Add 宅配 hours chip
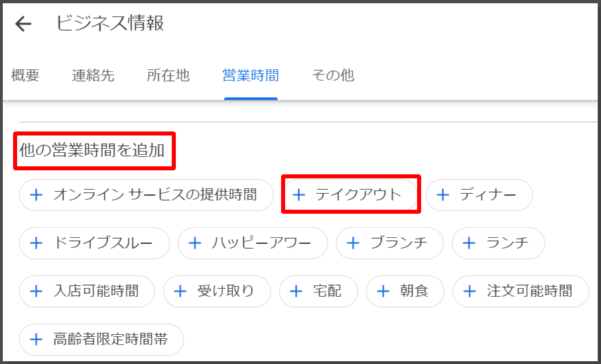The height and width of the screenshot is (364, 601). pyautogui.click(x=318, y=291)
